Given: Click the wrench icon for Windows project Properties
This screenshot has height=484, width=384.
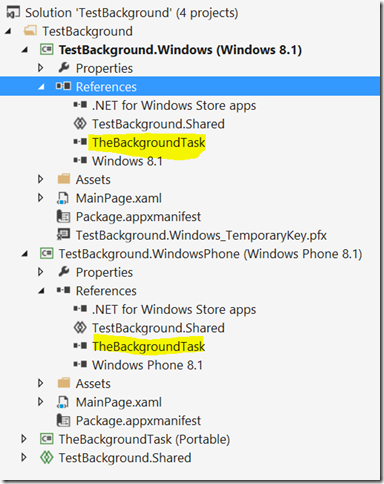Looking at the screenshot, I should click(x=63, y=68).
